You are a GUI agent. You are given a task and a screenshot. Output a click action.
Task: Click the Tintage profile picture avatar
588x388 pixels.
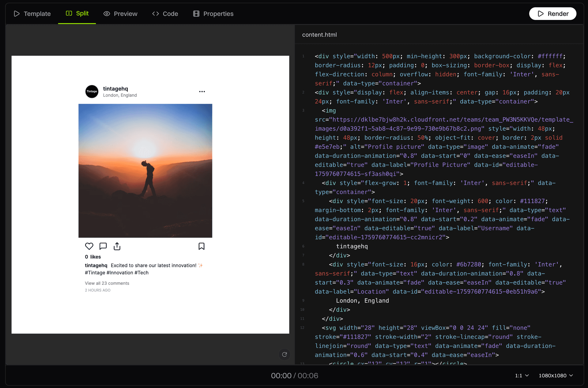[x=92, y=91]
